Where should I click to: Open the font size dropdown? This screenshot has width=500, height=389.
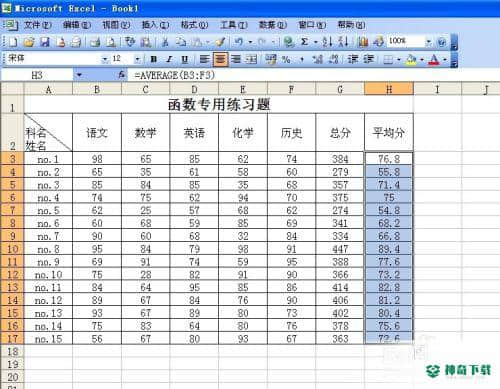(137, 60)
